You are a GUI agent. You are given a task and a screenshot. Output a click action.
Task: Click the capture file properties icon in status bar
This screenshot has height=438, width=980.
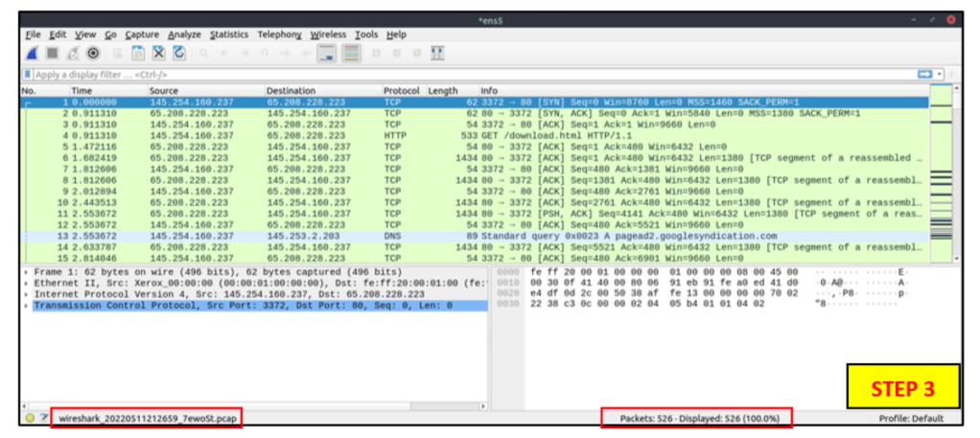[x=44, y=419]
